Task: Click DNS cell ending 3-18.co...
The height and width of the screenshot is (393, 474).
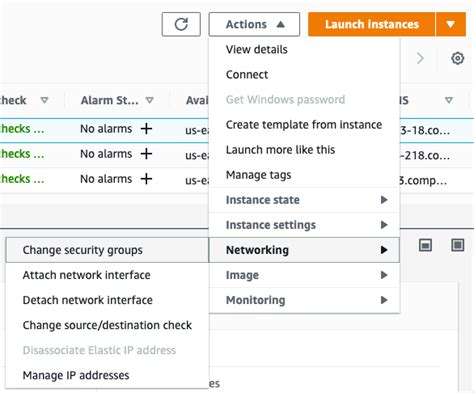Action: [x=425, y=130]
